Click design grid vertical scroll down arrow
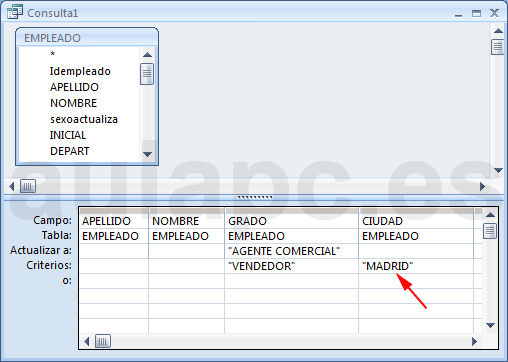The height and width of the screenshot is (362, 508). click(490, 325)
